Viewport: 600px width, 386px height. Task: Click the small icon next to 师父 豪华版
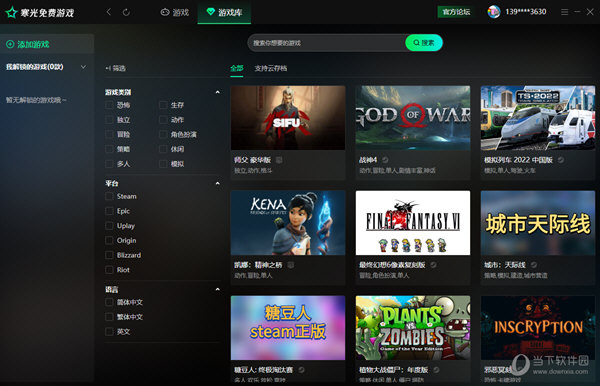(279, 160)
